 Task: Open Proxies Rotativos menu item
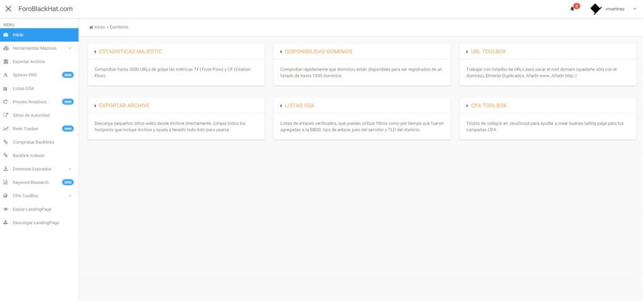(39, 101)
